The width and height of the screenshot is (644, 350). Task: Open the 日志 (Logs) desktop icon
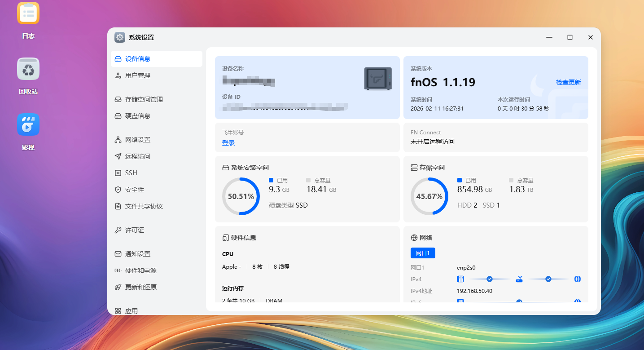point(28,13)
